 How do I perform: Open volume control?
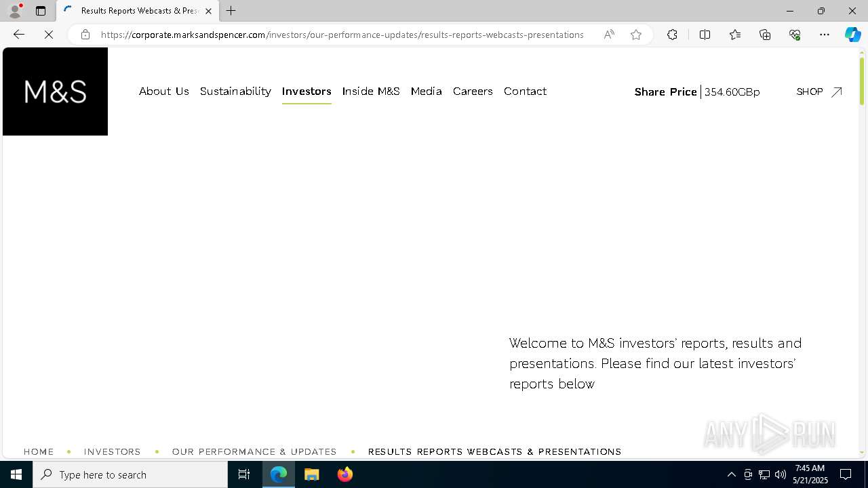click(781, 474)
